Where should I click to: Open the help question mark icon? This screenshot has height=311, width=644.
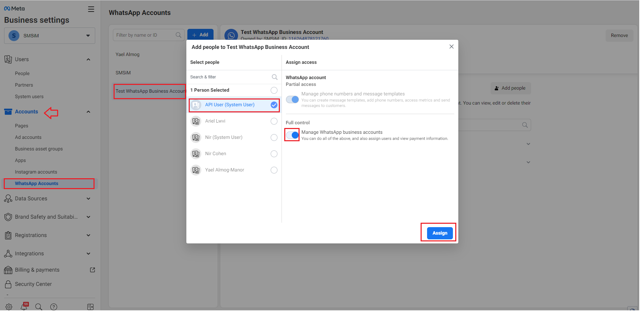(54, 307)
